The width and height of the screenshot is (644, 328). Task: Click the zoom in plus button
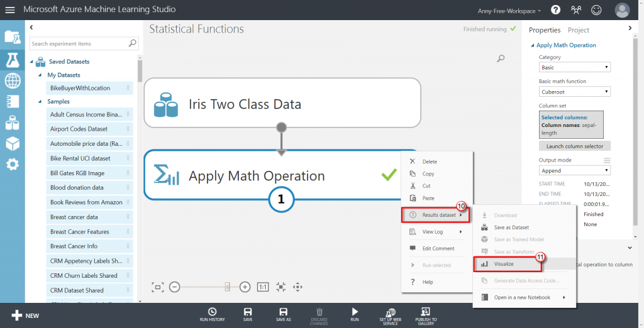[x=245, y=287]
